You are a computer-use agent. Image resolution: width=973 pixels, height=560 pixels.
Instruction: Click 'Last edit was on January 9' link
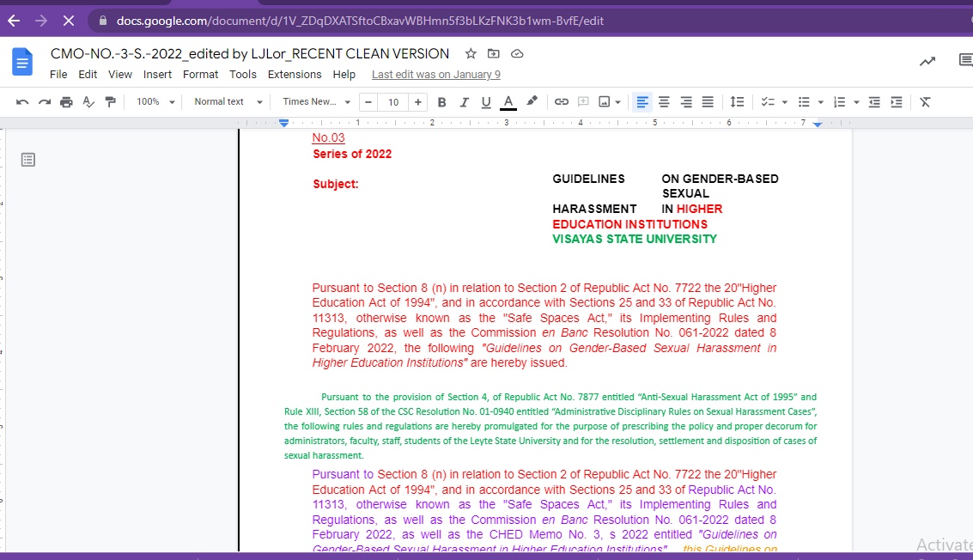click(x=435, y=75)
